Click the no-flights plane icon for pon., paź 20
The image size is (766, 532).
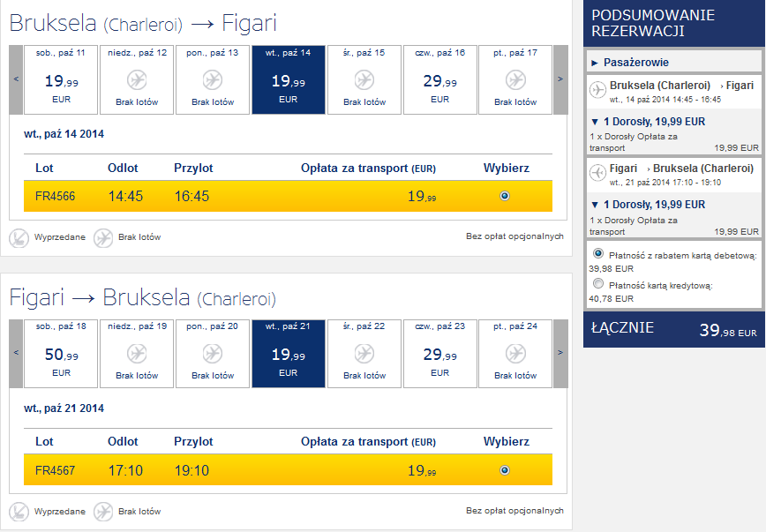coord(213,354)
